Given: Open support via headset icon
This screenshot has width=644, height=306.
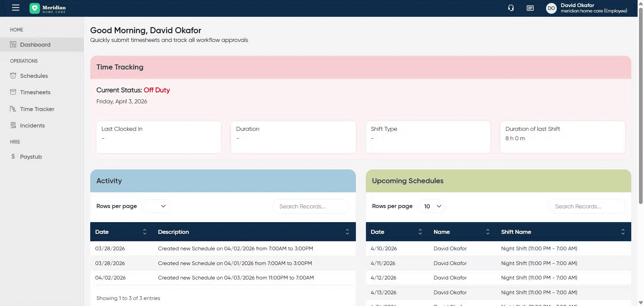Looking at the screenshot, I should click(511, 8).
